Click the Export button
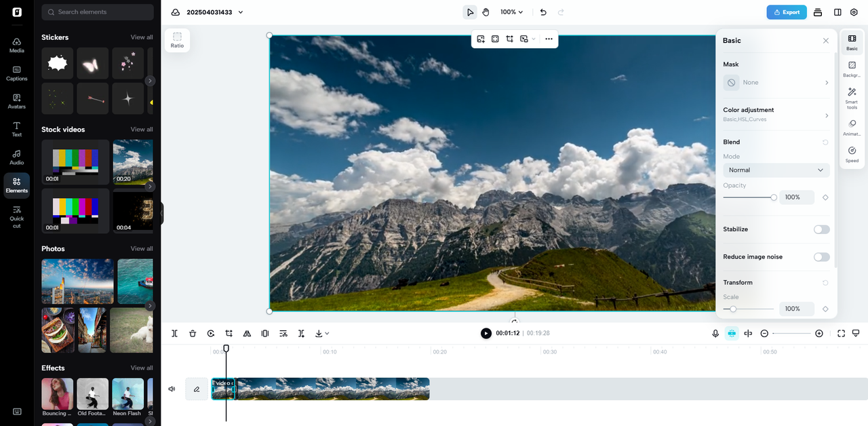This screenshot has width=868, height=426. click(787, 12)
